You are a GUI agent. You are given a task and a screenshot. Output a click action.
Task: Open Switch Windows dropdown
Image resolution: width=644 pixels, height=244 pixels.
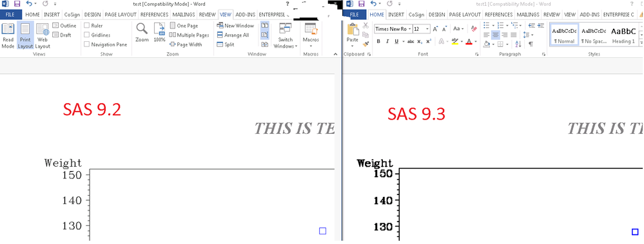(285, 35)
